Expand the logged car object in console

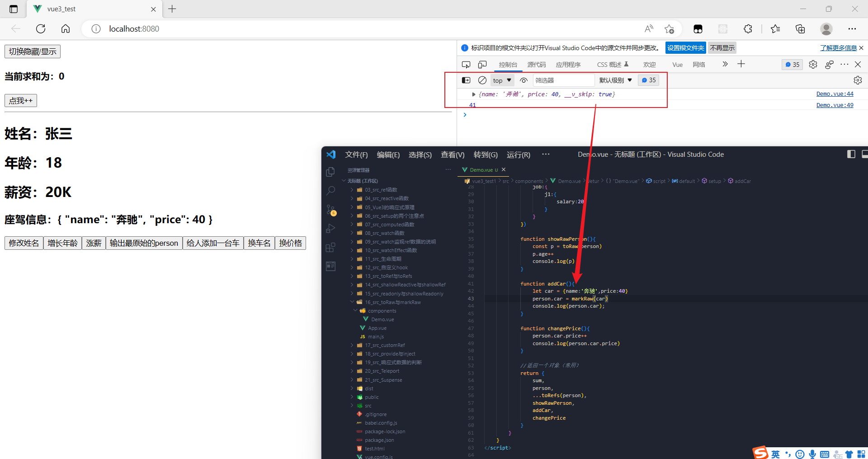tap(473, 94)
